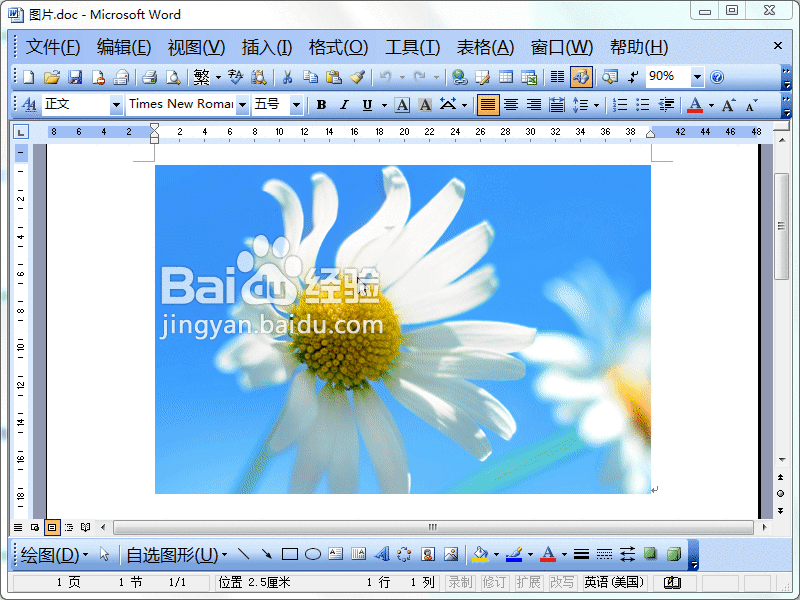Open the Times New Roman font dropdown

[243, 105]
